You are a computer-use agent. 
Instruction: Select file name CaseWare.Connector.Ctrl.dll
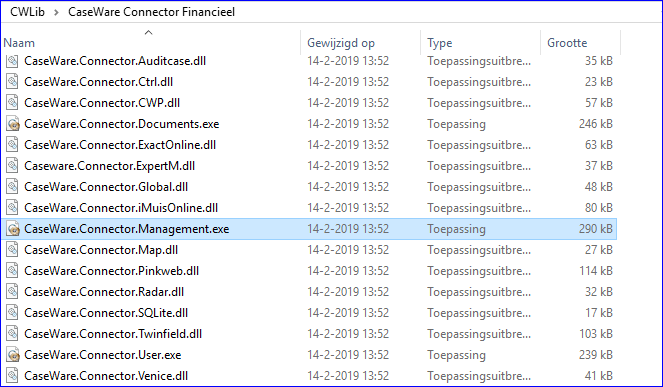[x=99, y=82]
